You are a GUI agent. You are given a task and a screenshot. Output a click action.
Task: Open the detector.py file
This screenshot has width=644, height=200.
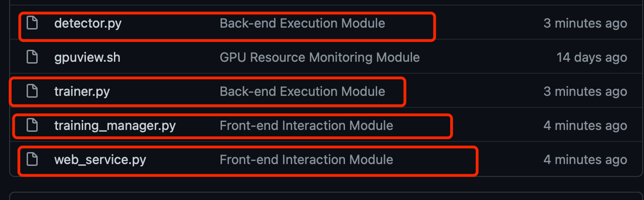(x=88, y=23)
